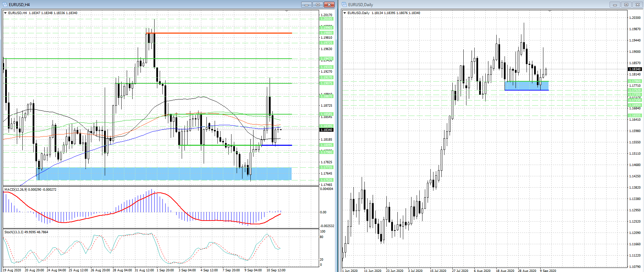Click the green 1.19880 level label on H4
The height and width of the screenshot is (272, 644).
pyautogui.click(x=326, y=33)
